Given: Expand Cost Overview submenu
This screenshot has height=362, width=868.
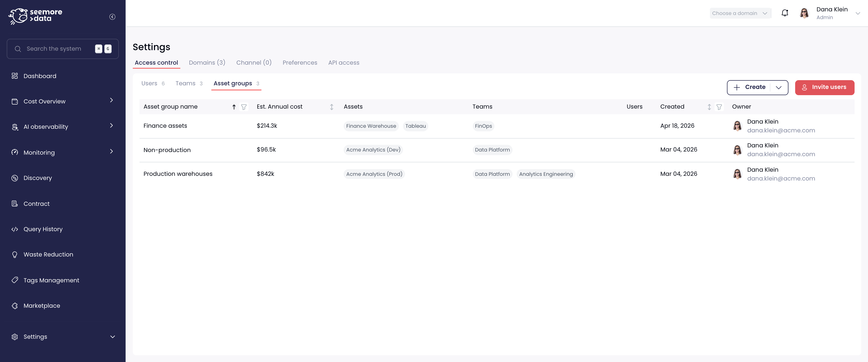Looking at the screenshot, I should click(x=112, y=100).
